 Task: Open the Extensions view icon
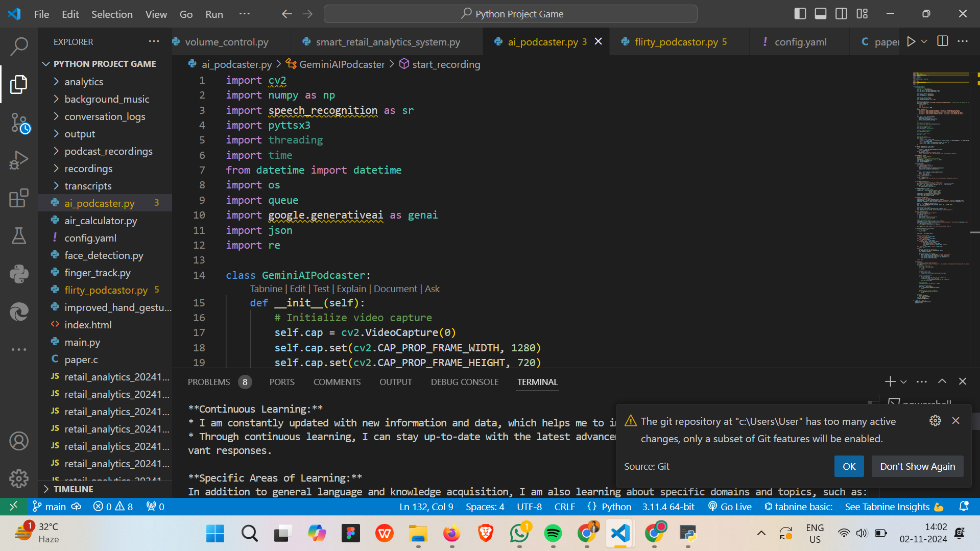click(x=19, y=198)
